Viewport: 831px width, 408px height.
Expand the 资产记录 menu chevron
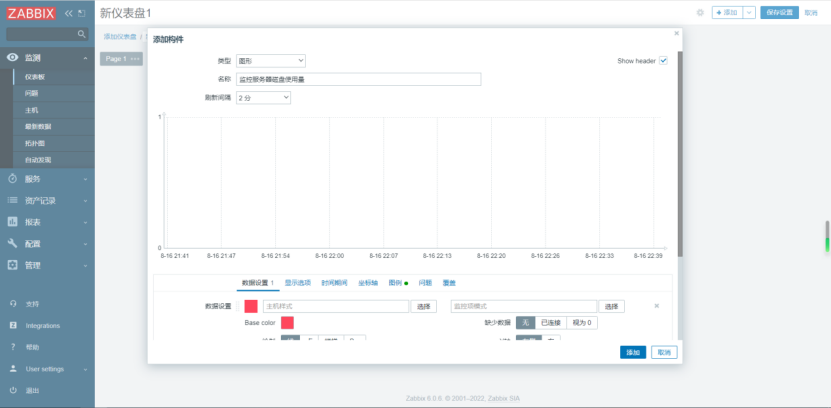(x=85, y=201)
